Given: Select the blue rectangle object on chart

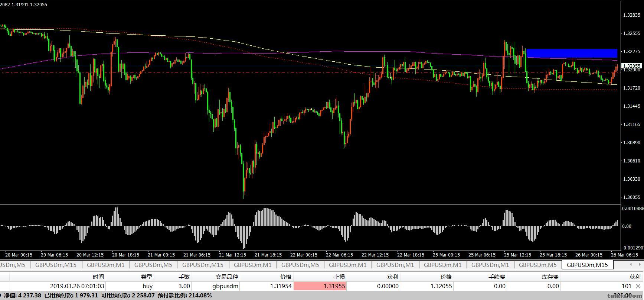Looking at the screenshot, I should pyautogui.click(x=572, y=53).
